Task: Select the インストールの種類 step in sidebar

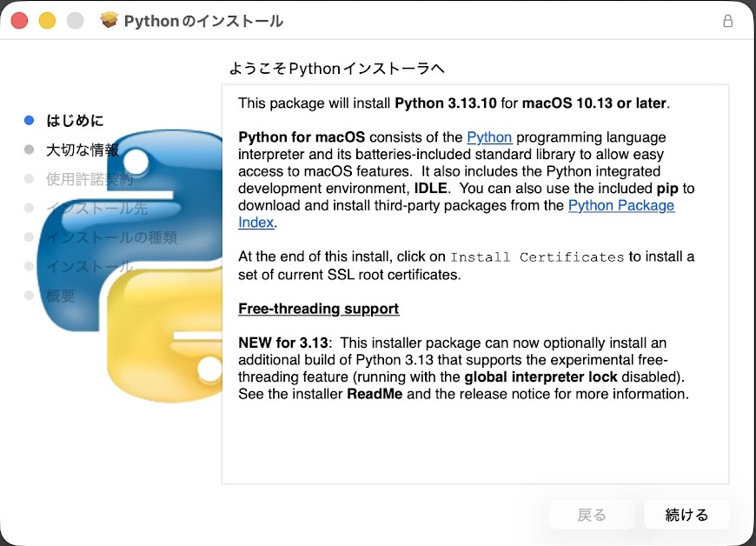Action: pyautogui.click(x=111, y=237)
